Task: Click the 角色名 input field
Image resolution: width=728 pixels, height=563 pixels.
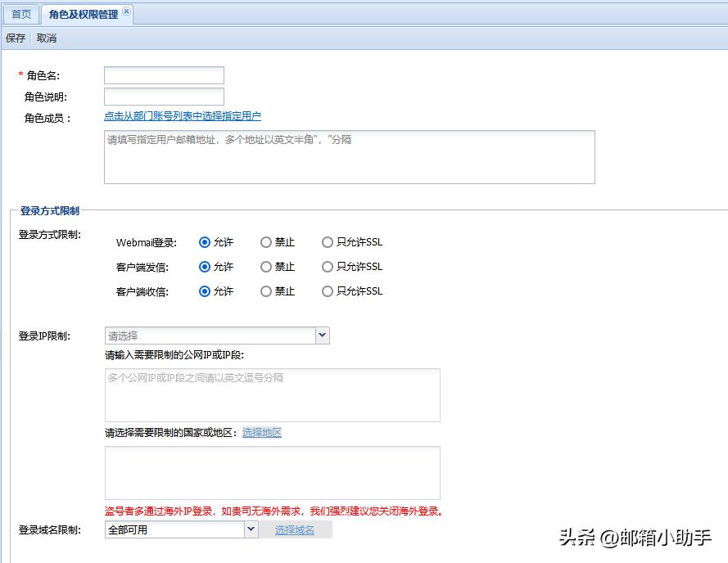Action: click(x=163, y=74)
